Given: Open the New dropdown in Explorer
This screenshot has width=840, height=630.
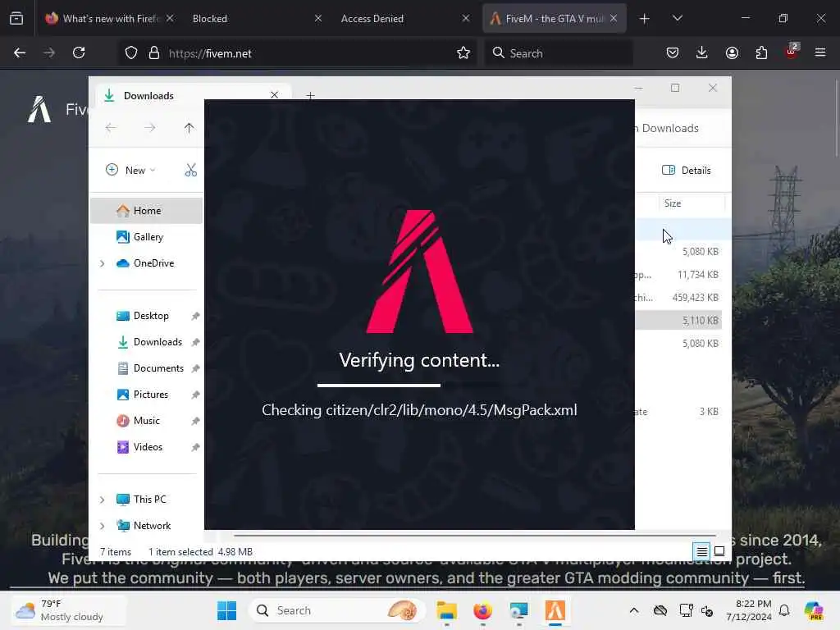Looking at the screenshot, I should 130,170.
